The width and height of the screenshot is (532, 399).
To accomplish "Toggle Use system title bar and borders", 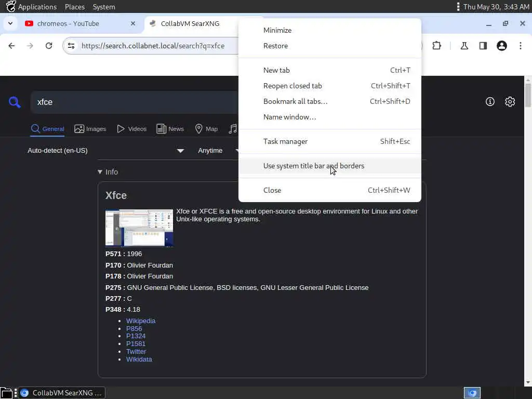I will (330, 166).
